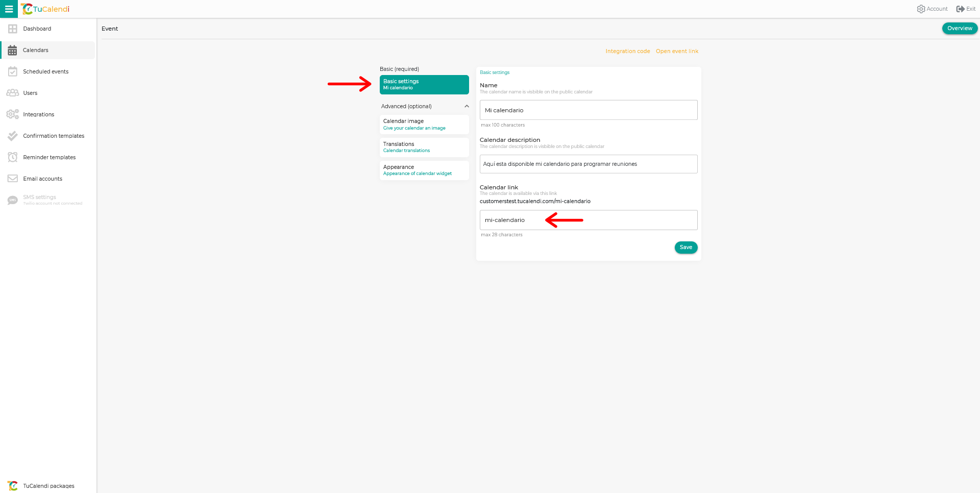980x493 pixels.
Task: Click the TuCalendi packages logo icon
Action: click(13, 486)
